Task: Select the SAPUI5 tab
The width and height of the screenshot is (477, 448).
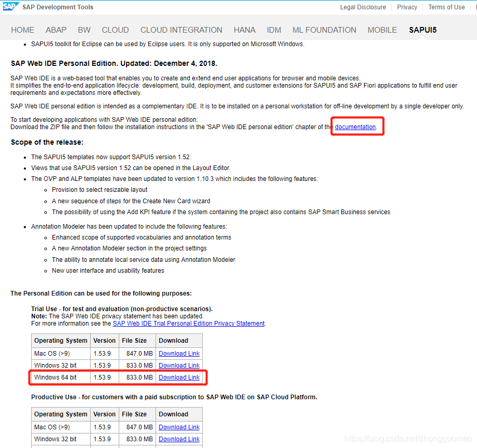Action: point(423,30)
